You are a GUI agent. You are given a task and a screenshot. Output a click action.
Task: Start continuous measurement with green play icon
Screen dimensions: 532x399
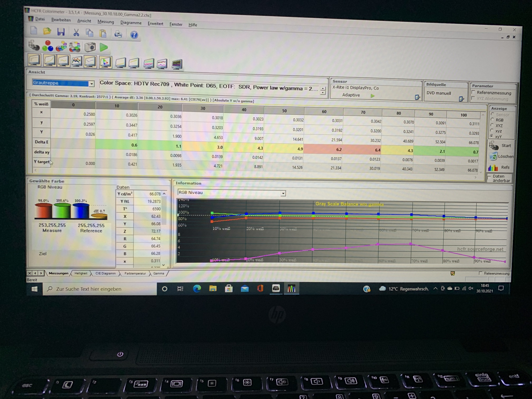click(104, 48)
